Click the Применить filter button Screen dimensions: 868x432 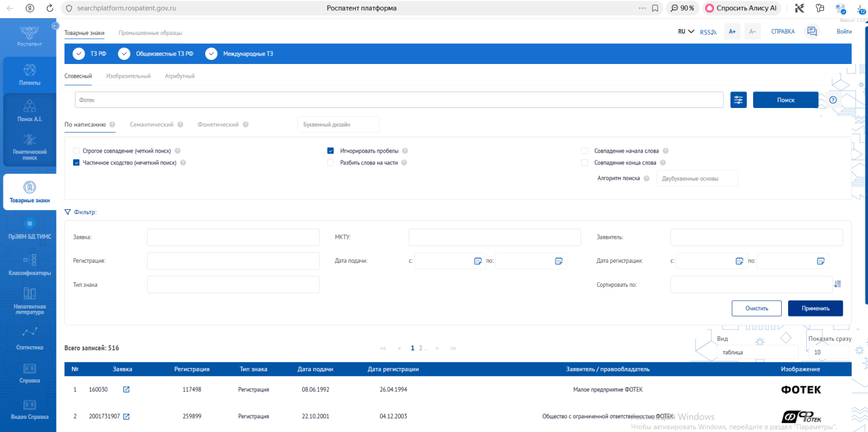[x=815, y=308]
